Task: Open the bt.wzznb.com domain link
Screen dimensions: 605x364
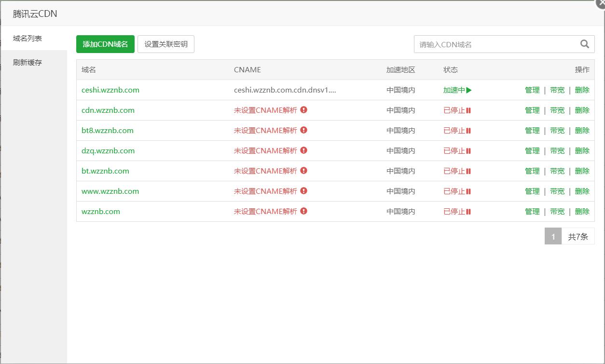Action: click(105, 171)
